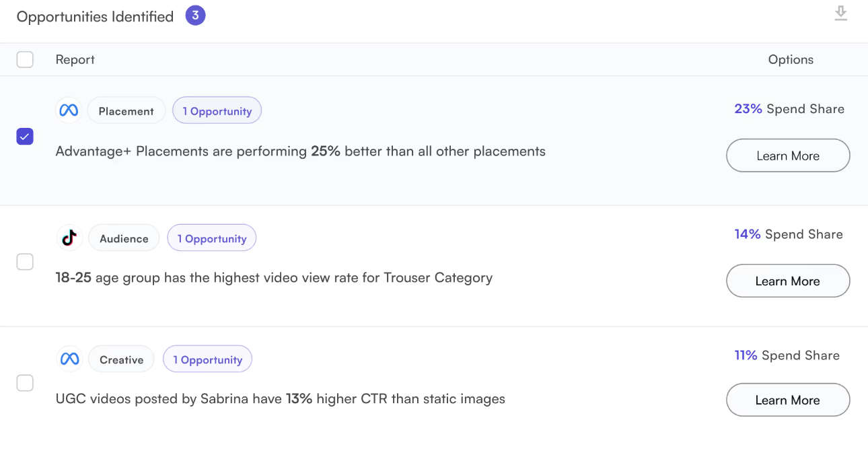
Task: Open the 1 Opportunity pill in Creative row
Action: [x=207, y=360]
